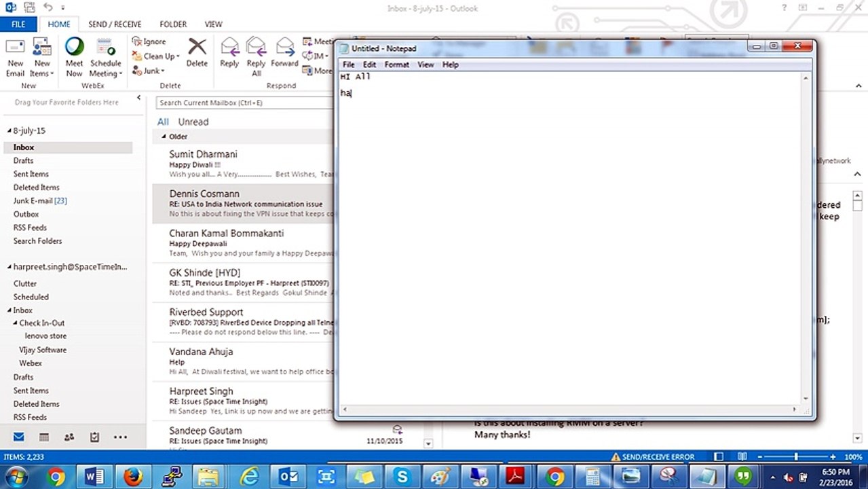Show All messages filter

tap(163, 122)
